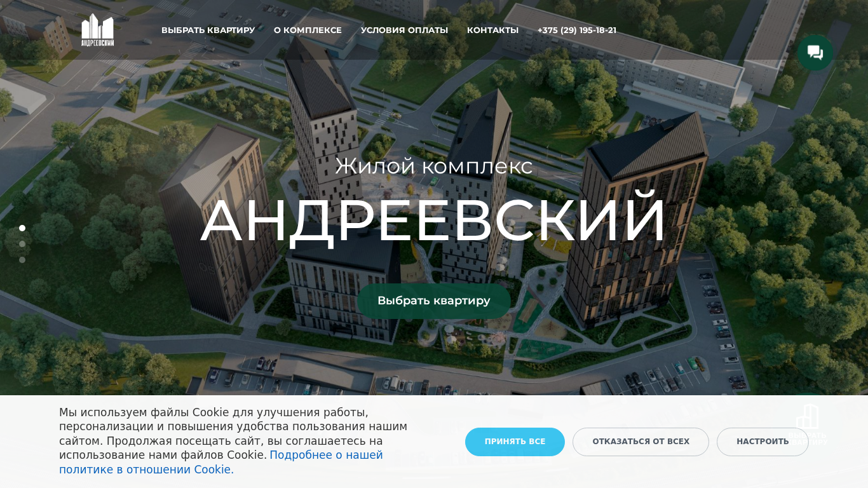Open the cookie policy link
This screenshot has height=488, width=868.
coord(221,463)
